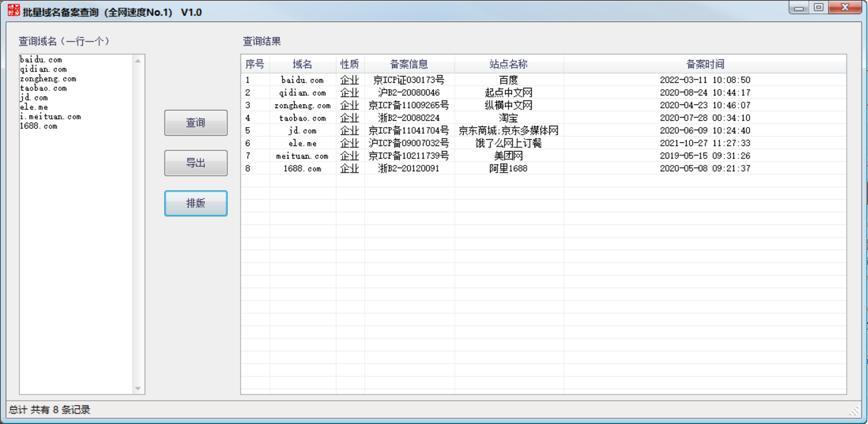Click the 备案信息 column header
Viewport: 868px width, 424px height.
coord(409,64)
